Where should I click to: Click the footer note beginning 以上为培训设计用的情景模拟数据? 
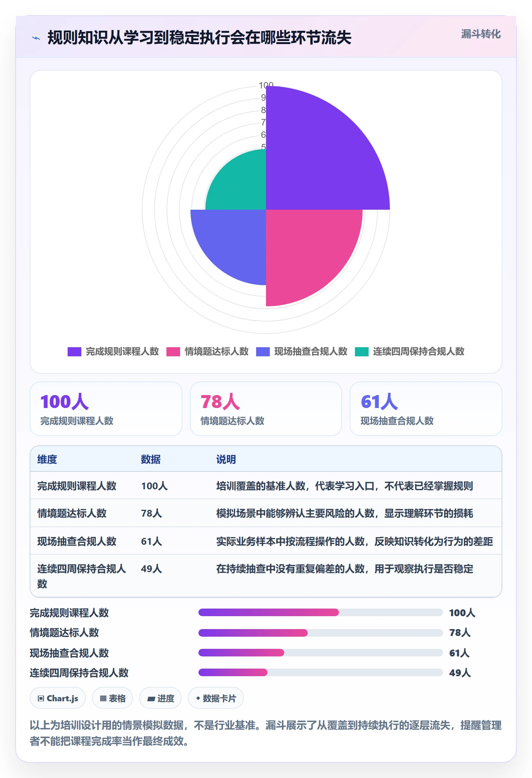[266, 733]
